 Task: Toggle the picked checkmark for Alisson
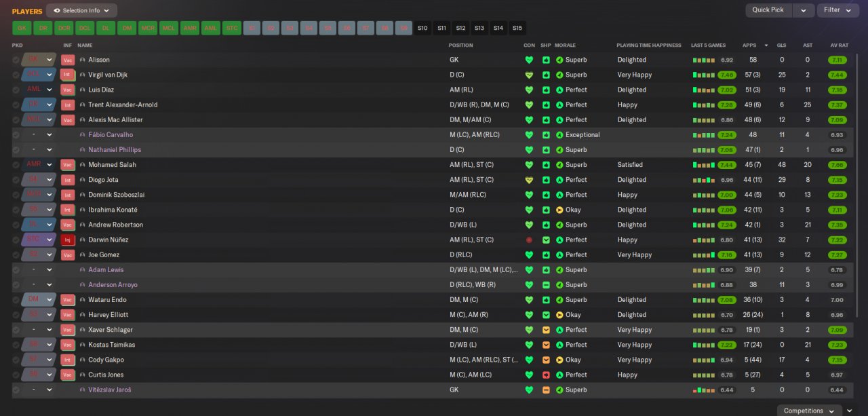click(16, 60)
